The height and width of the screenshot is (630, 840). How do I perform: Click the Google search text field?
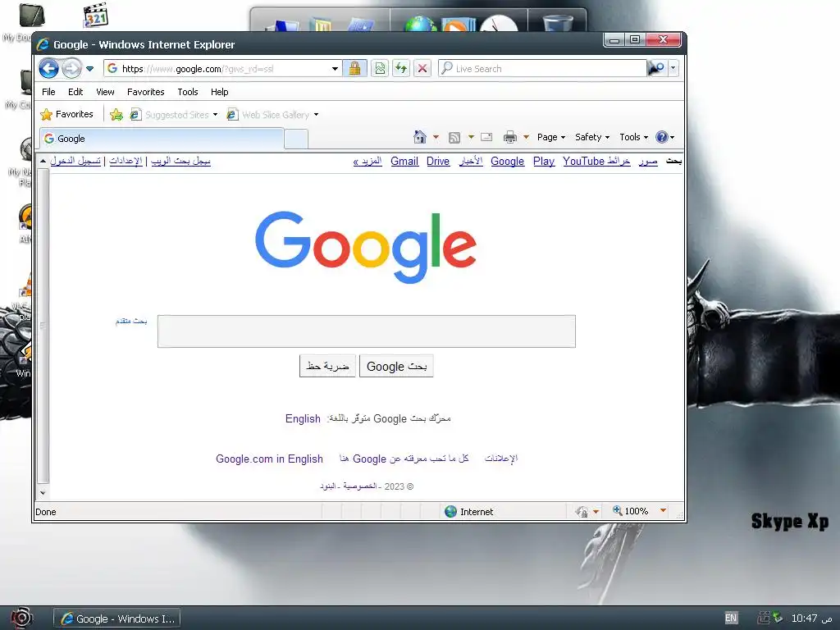pos(367,331)
